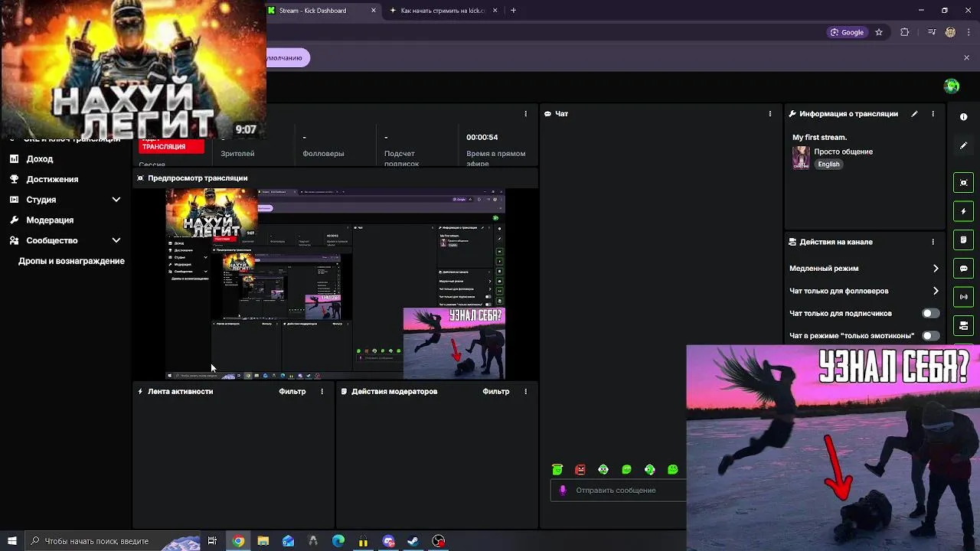The width and height of the screenshot is (980, 551).
Task: Open stream information three-dot menu
Action: pyautogui.click(x=933, y=114)
